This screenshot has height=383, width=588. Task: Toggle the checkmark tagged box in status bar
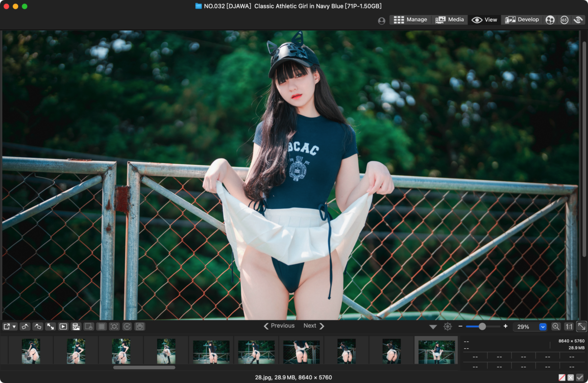(580, 377)
